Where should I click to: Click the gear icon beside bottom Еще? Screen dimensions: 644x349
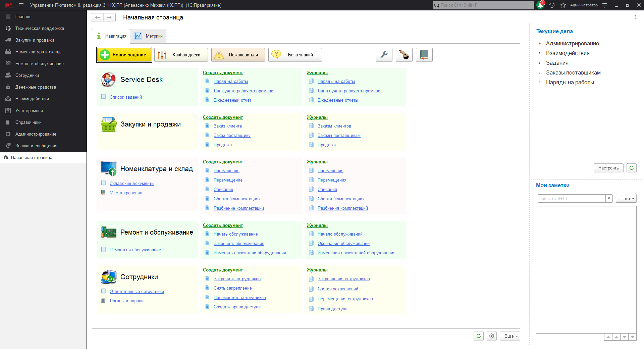[492, 336]
